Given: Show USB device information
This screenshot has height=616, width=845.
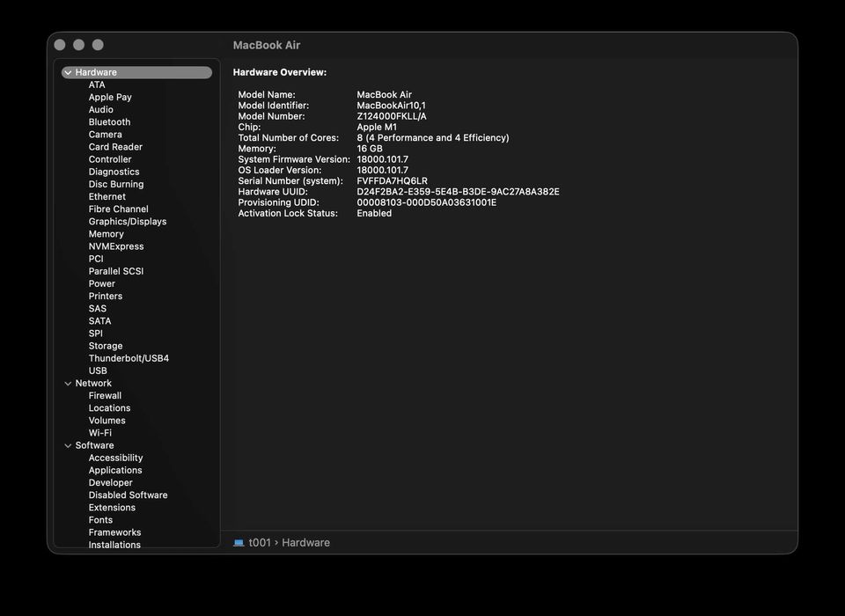Looking at the screenshot, I should click(98, 370).
